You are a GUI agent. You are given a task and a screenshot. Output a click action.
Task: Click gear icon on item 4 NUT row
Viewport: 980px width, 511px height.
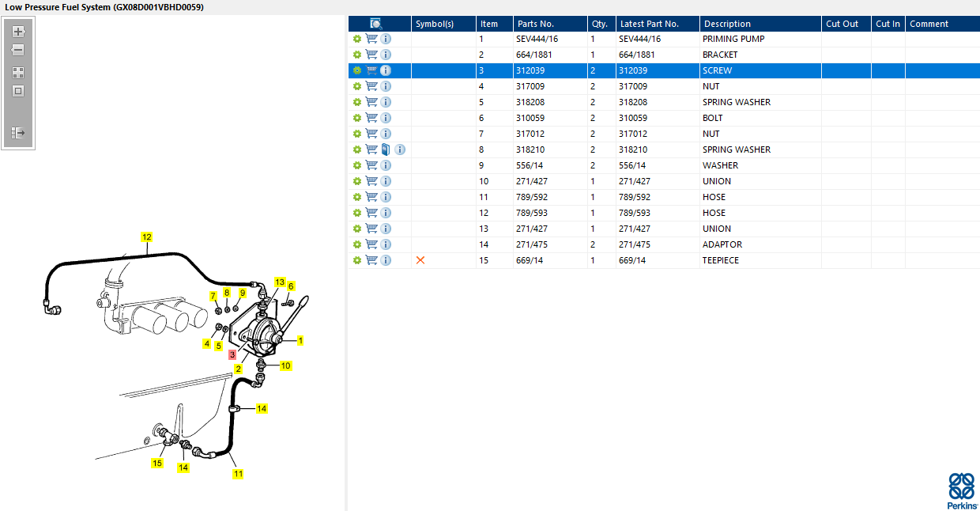click(x=357, y=86)
